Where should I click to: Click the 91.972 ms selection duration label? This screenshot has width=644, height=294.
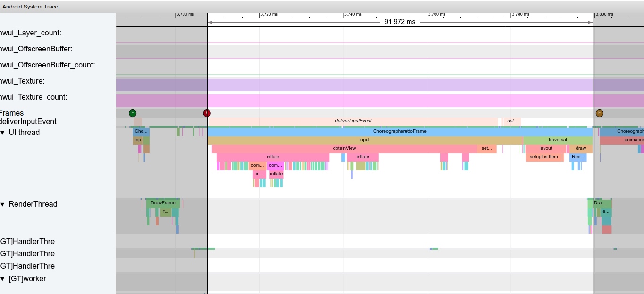click(400, 22)
